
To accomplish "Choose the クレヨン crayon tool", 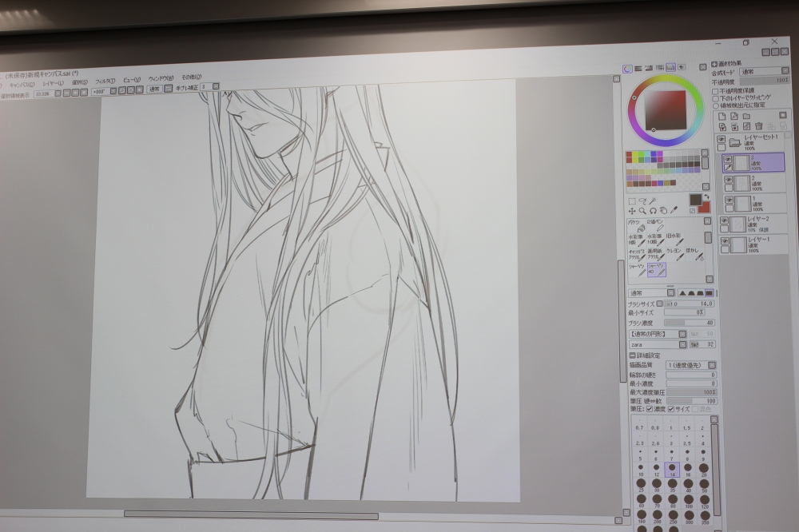I will [x=674, y=254].
